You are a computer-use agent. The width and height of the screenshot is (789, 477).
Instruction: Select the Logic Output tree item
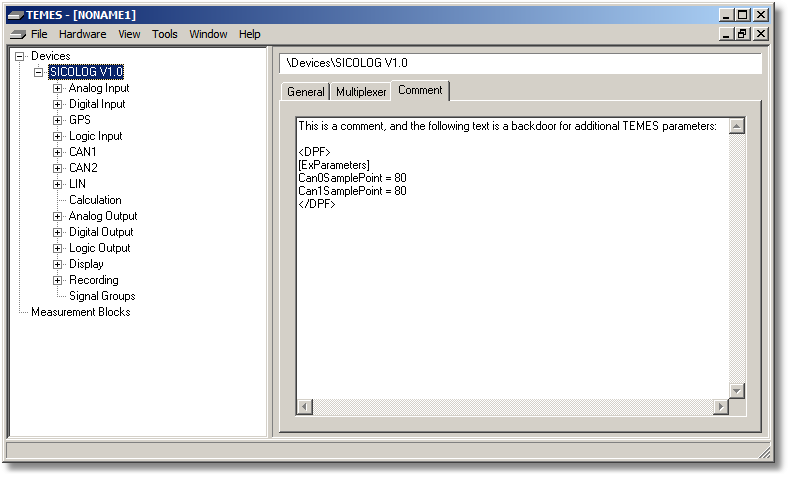click(x=100, y=248)
